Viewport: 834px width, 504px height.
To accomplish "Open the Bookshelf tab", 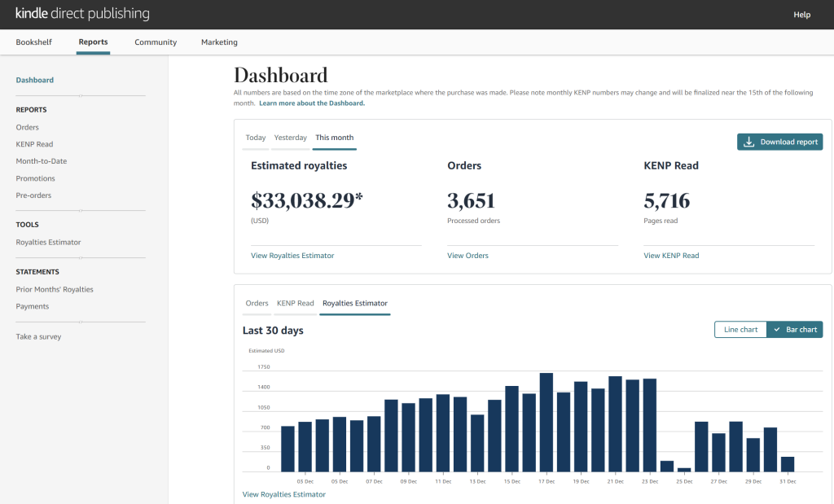I will pos(33,42).
